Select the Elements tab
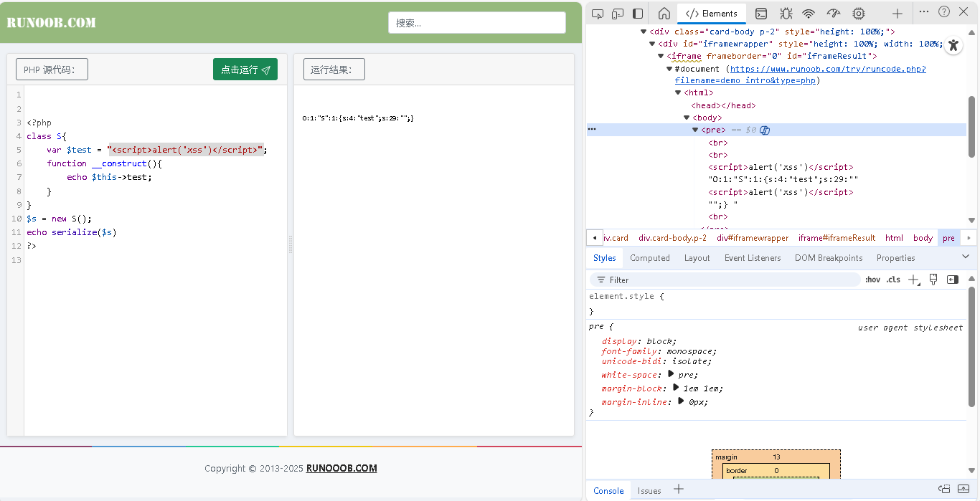This screenshot has height=501, width=980. pos(711,14)
